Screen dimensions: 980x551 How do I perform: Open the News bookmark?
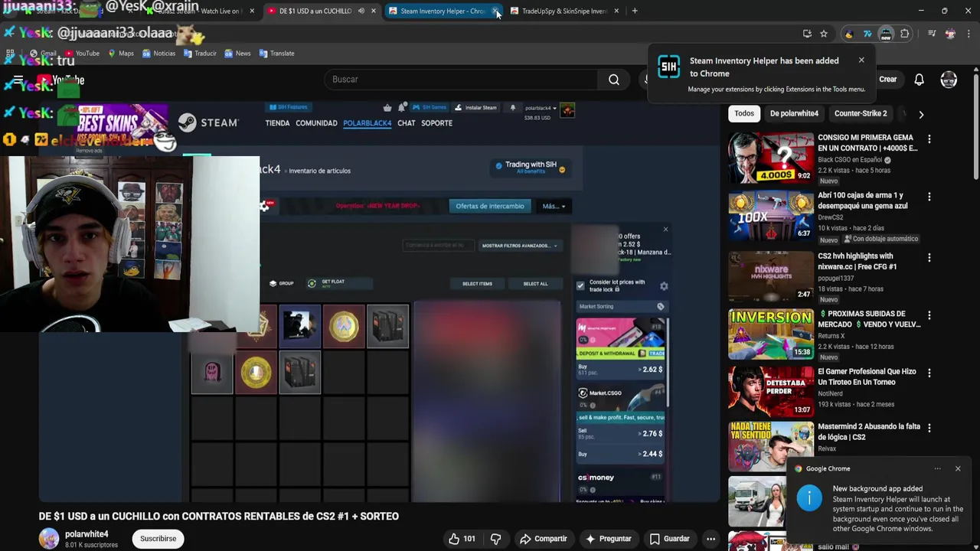tap(237, 54)
